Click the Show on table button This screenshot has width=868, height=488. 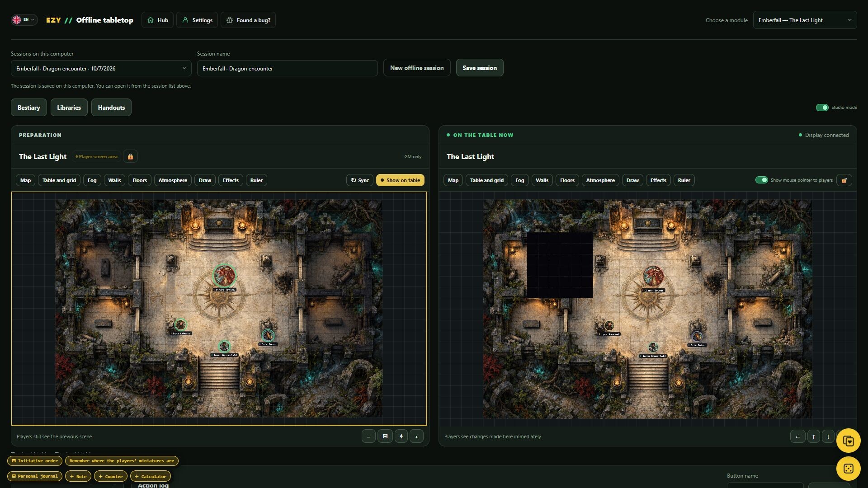pos(400,180)
